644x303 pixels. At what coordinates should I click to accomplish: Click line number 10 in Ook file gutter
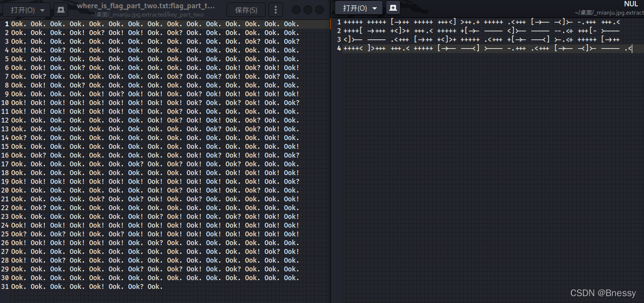(x=5, y=103)
